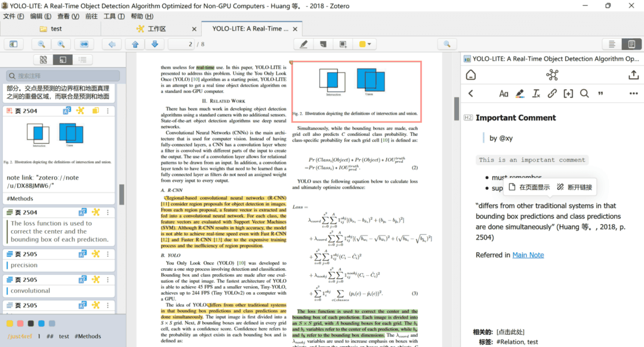Image resolution: width=644 pixels, height=347 pixels.
Task: Filter annotations by red color swatch
Action: point(20,323)
